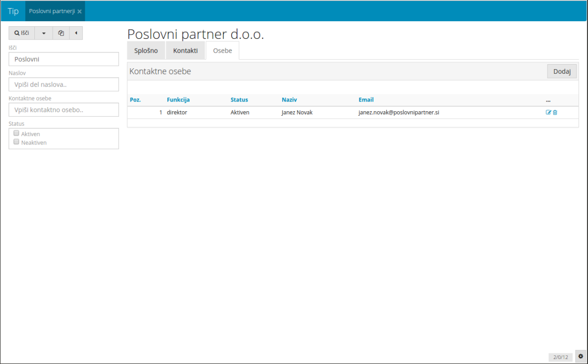Enable the Aktiven status checkbox
This screenshot has width=588, height=364.
click(x=17, y=133)
